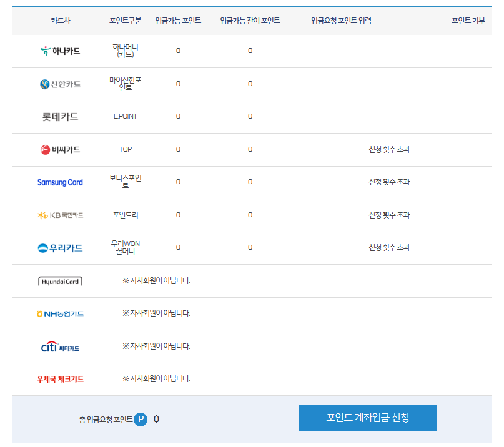Click the 하나카드 logo

coord(60,51)
